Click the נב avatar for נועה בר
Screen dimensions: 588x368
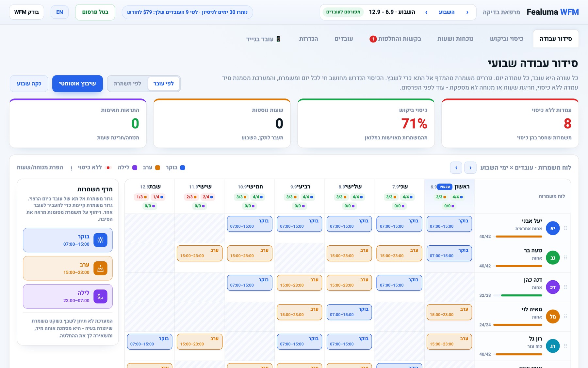[x=553, y=258]
